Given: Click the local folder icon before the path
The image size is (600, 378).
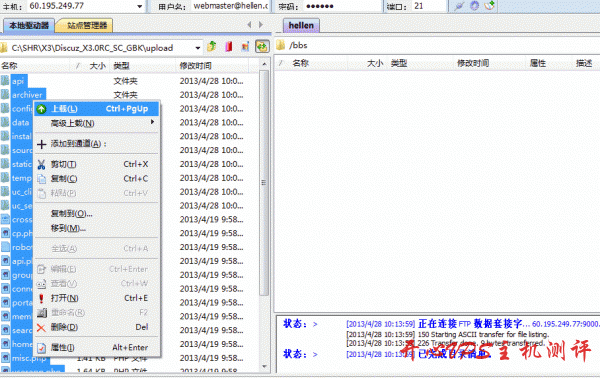Looking at the screenshot, I should pos(4,48).
